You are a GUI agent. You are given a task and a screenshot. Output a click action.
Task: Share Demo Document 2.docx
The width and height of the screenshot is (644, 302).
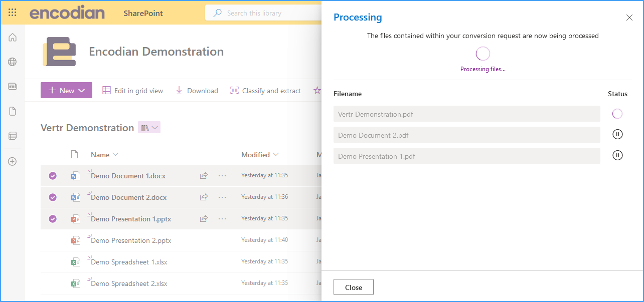pos(204,197)
